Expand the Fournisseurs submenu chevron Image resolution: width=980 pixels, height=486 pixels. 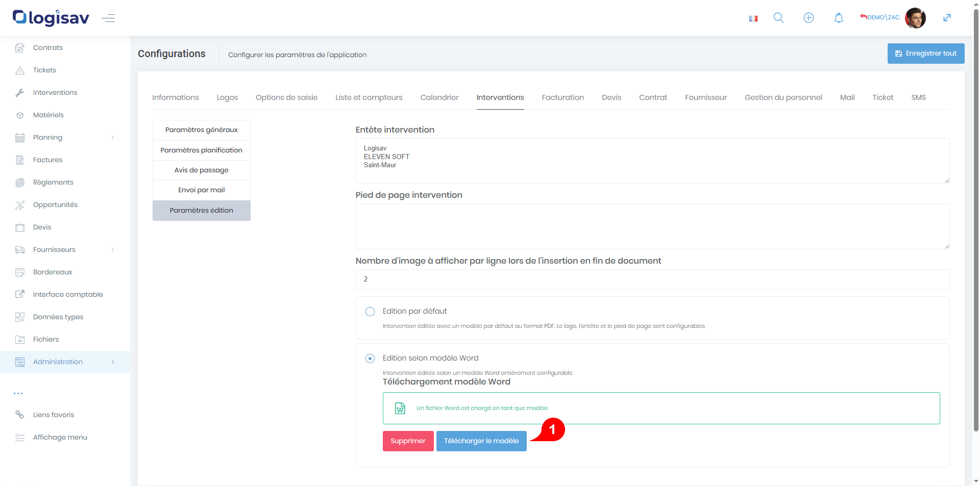click(x=113, y=250)
